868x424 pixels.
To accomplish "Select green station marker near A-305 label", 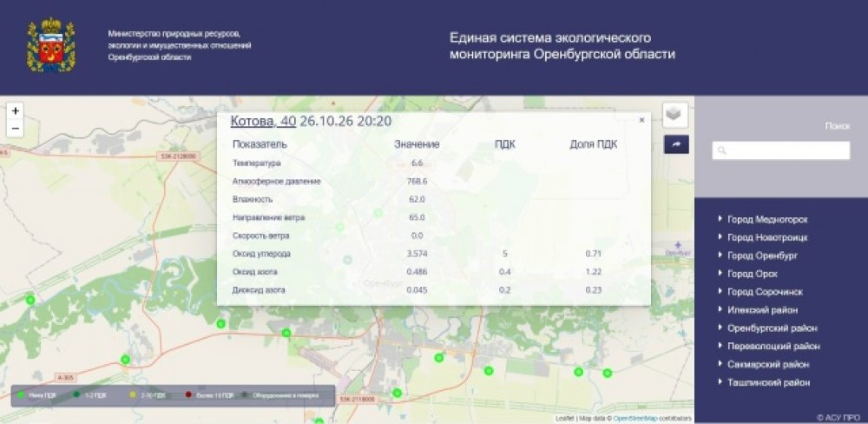I will coord(125,360).
